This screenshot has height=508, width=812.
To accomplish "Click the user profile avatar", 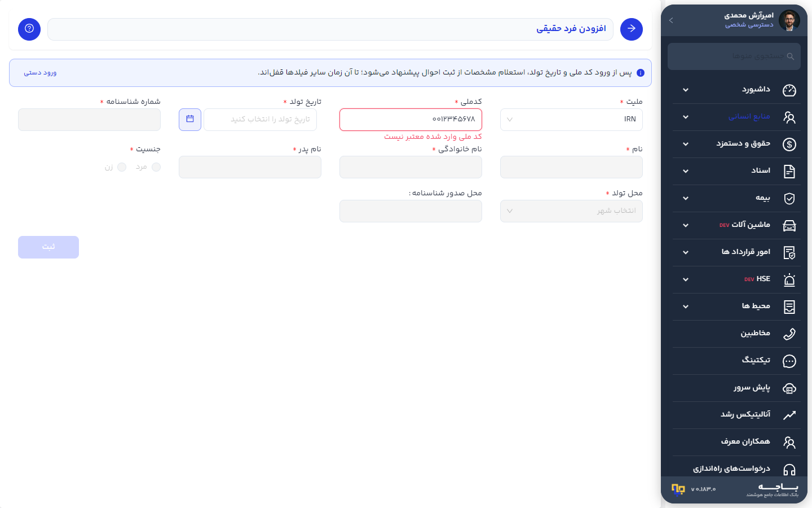I will coord(789,20).
